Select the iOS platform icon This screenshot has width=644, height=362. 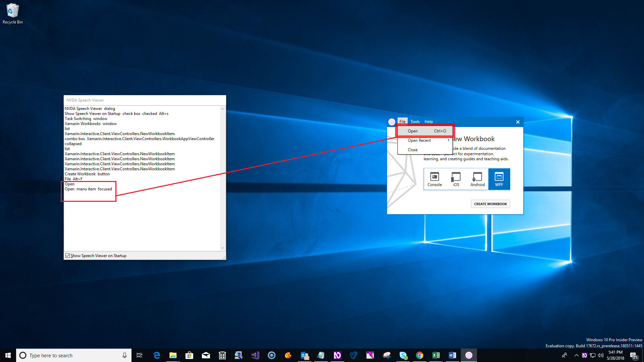(x=456, y=179)
